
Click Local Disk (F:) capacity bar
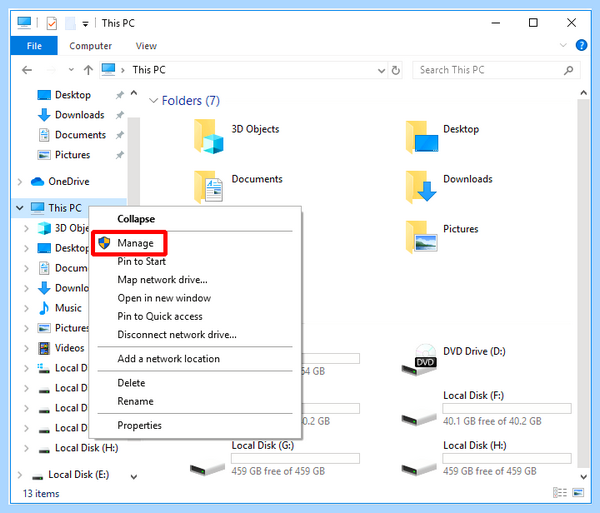pos(507,408)
